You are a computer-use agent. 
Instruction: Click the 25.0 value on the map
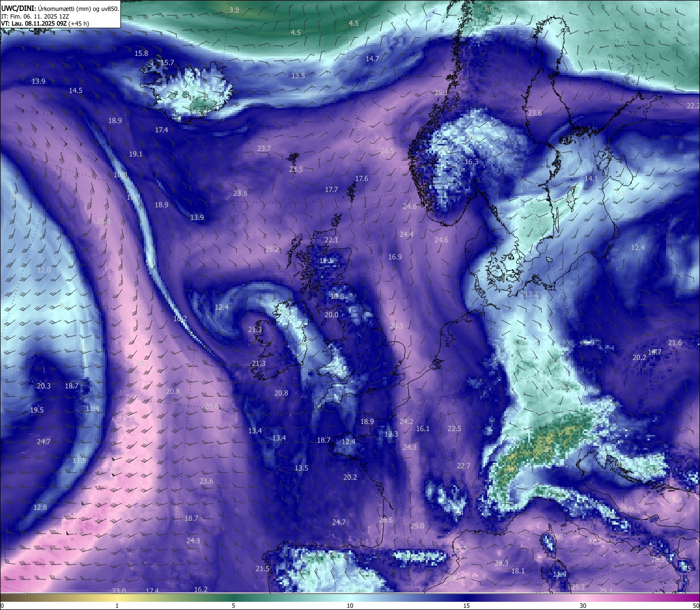click(417, 526)
